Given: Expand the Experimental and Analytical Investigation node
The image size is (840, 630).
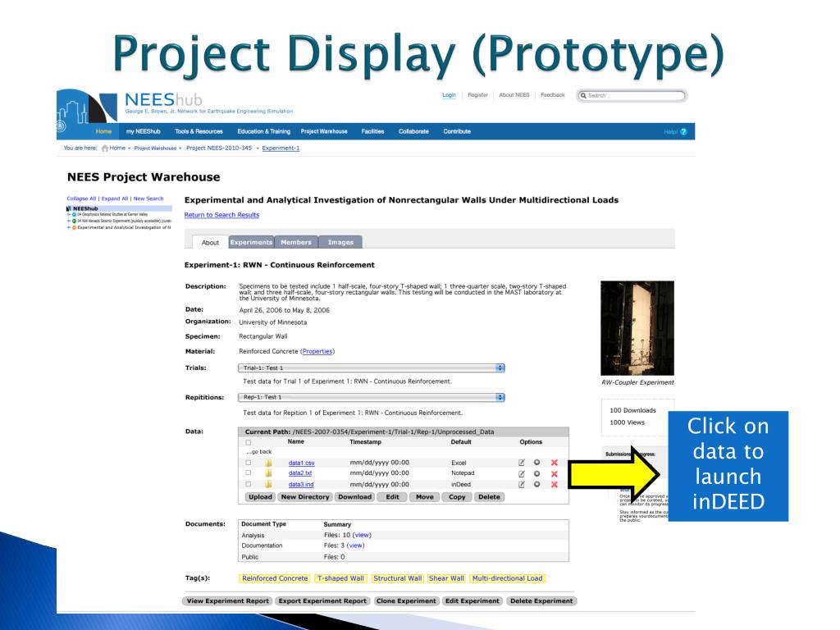Looking at the screenshot, I should (x=69, y=227).
